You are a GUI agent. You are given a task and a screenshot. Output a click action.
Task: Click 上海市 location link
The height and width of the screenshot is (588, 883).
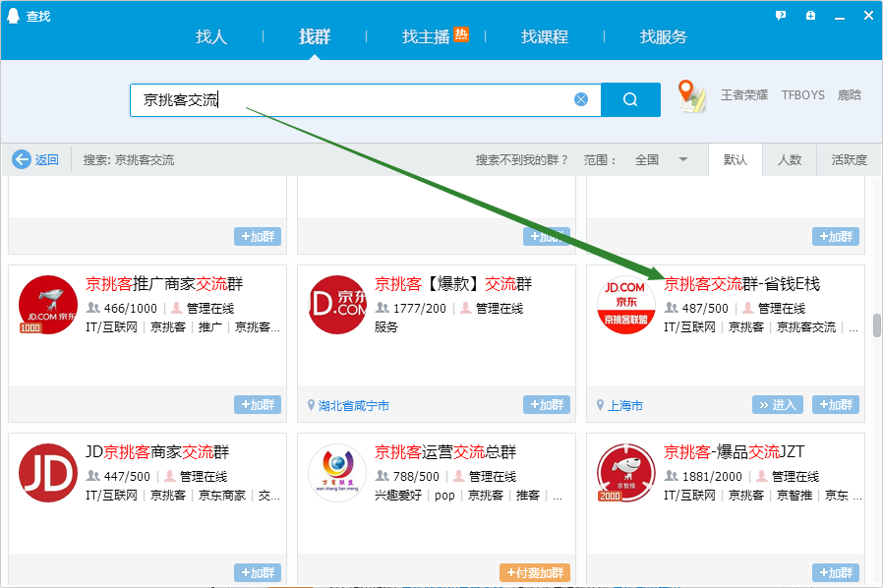point(625,405)
